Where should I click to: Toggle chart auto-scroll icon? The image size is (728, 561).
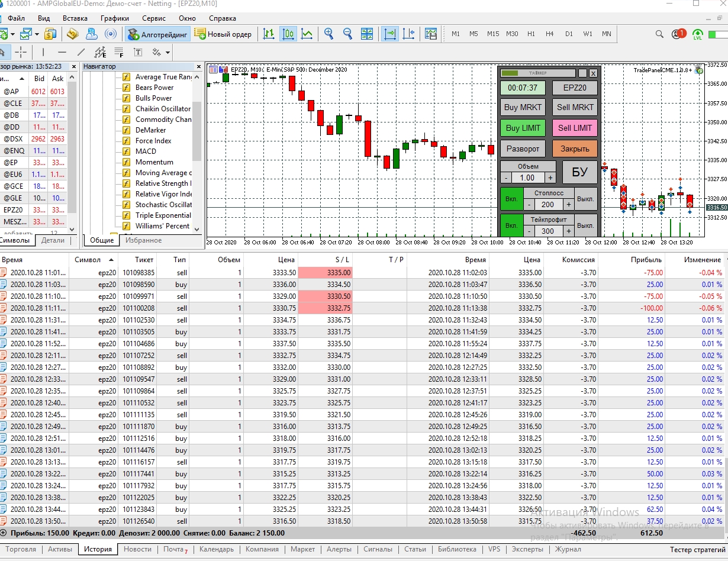coord(389,34)
